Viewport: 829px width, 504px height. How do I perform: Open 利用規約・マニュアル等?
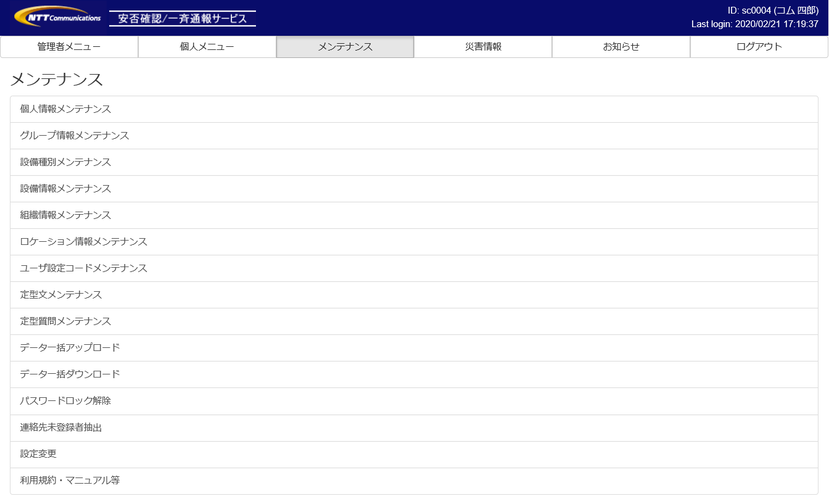click(x=70, y=481)
